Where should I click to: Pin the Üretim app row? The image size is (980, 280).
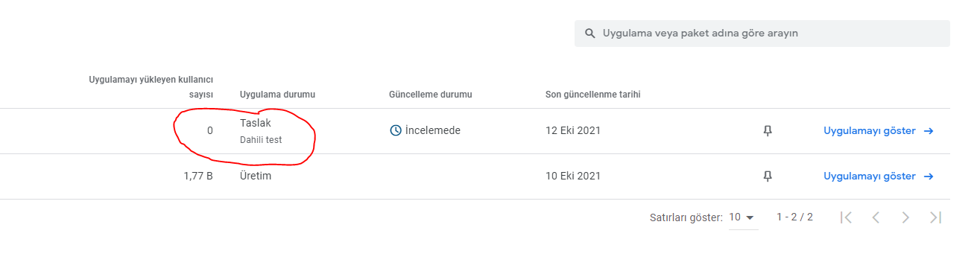(768, 176)
